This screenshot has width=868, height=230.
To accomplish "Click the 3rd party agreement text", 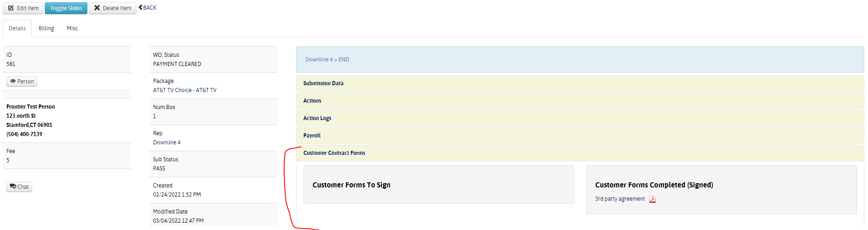I will (x=620, y=199).
